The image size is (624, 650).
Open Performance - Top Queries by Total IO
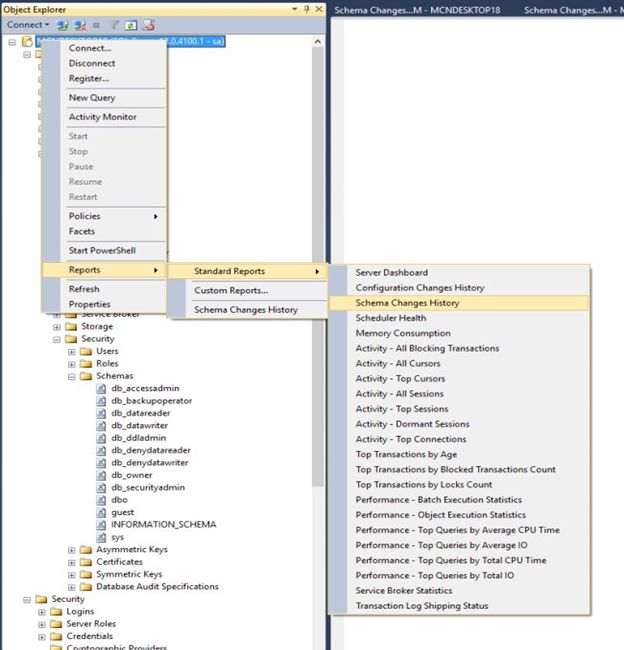point(459,575)
